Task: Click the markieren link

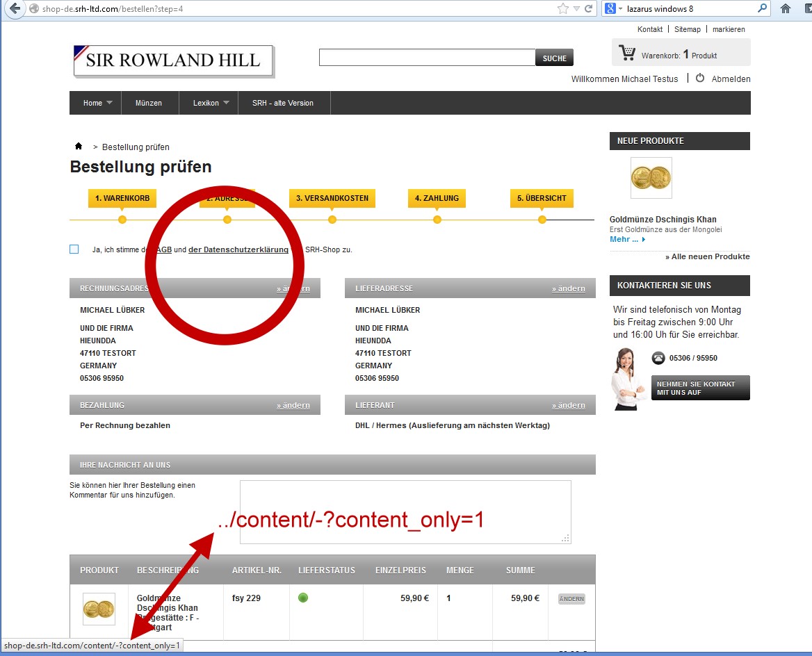Action: pyautogui.click(x=729, y=29)
